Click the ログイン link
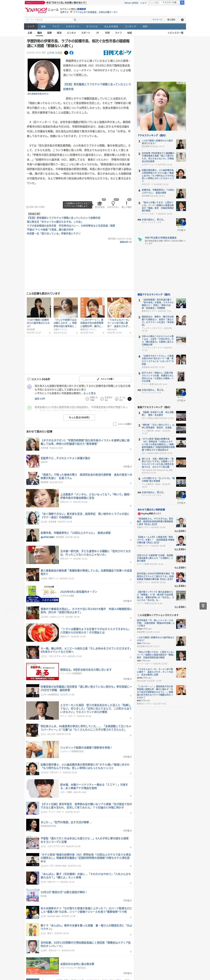The width and height of the screenshot is (210, 980). (64, 12)
